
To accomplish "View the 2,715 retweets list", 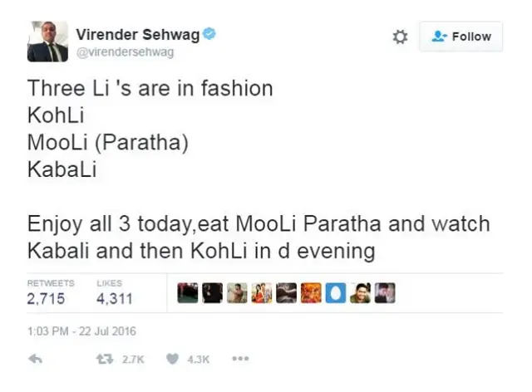I will click(x=47, y=299).
